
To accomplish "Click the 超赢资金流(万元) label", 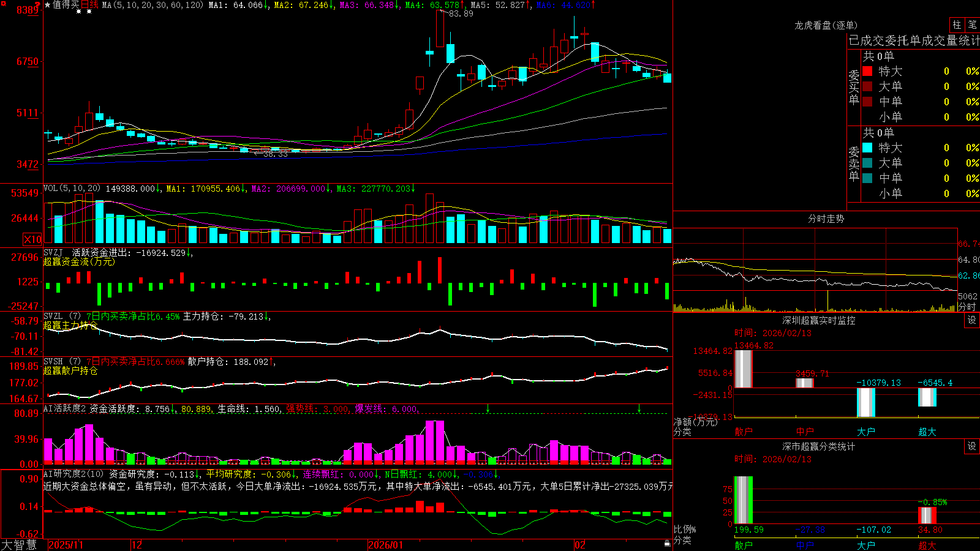I will (x=79, y=261).
